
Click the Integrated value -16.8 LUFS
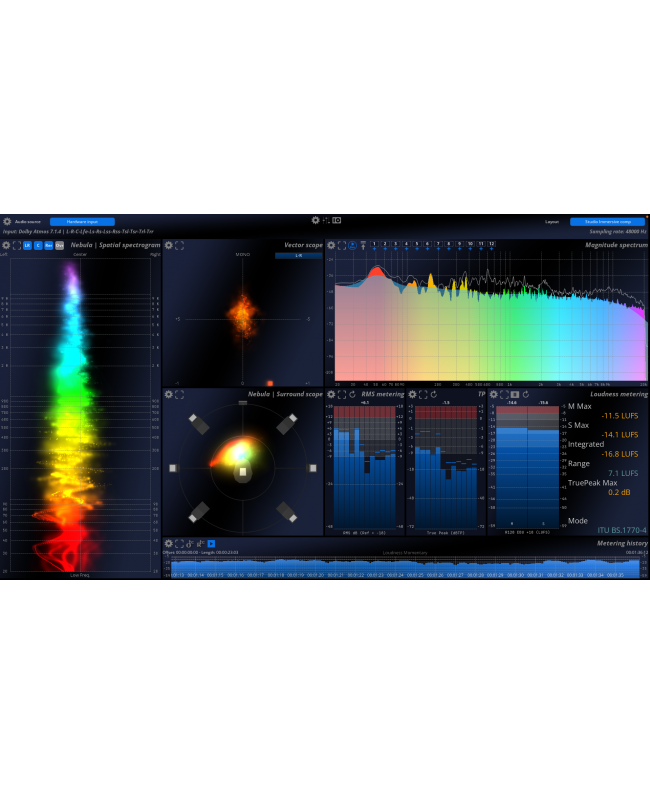[620, 454]
